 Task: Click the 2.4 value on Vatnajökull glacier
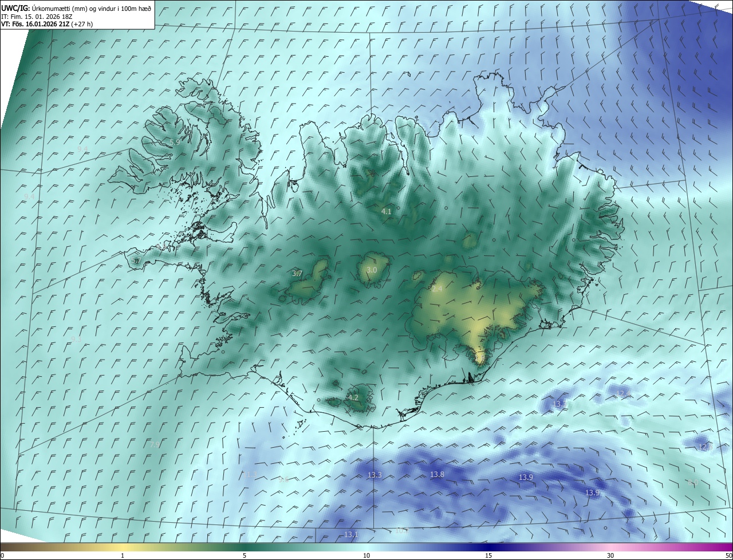[x=437, y=289]
